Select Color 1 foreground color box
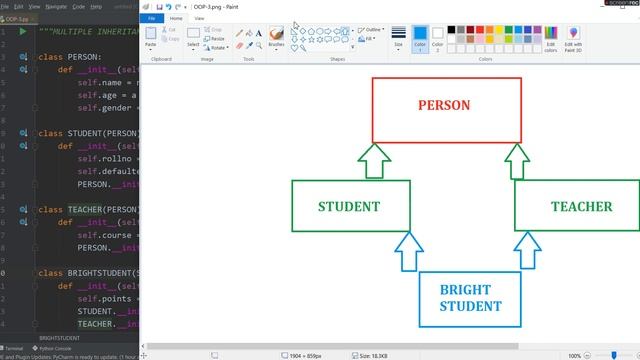Viewport: 640px width, 360px height. (420, 39)
